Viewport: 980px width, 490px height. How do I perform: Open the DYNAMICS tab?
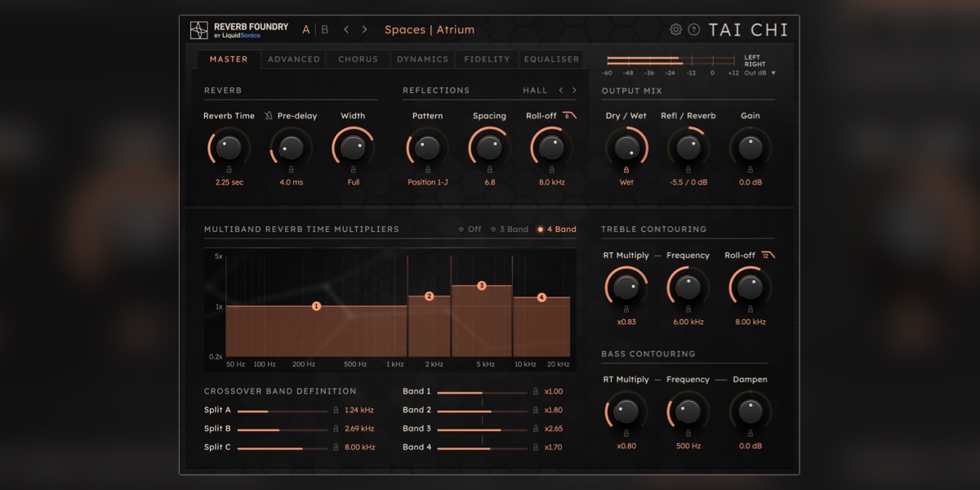[423, 59]
